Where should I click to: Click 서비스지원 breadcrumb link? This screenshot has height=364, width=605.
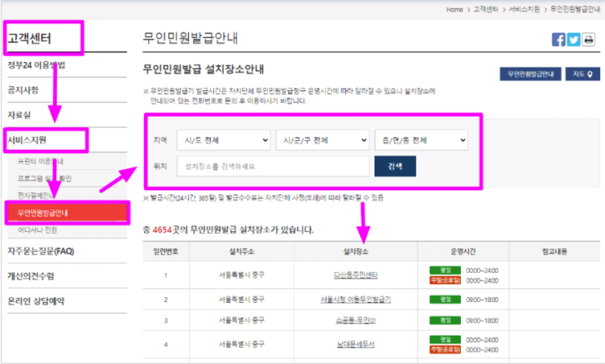[524, 9]
